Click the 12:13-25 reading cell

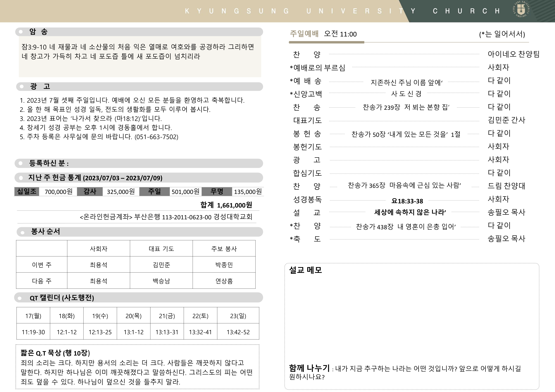(100, 332)
